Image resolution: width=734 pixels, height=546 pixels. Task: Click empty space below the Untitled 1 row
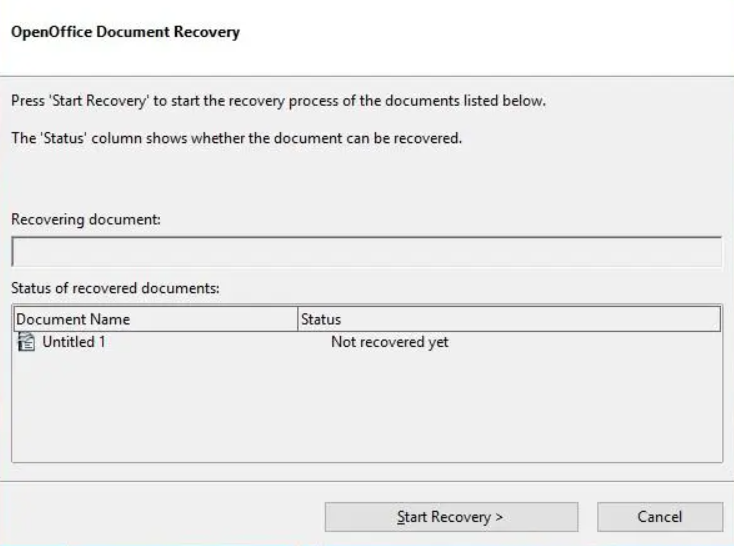(150, 410)
